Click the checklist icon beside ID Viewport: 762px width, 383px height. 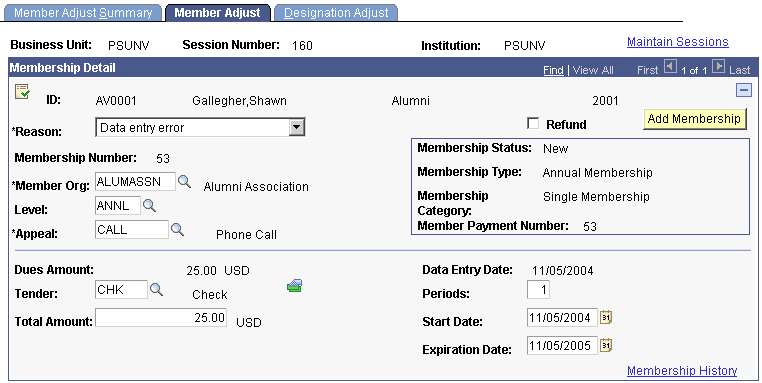click(x=22, y=91)
